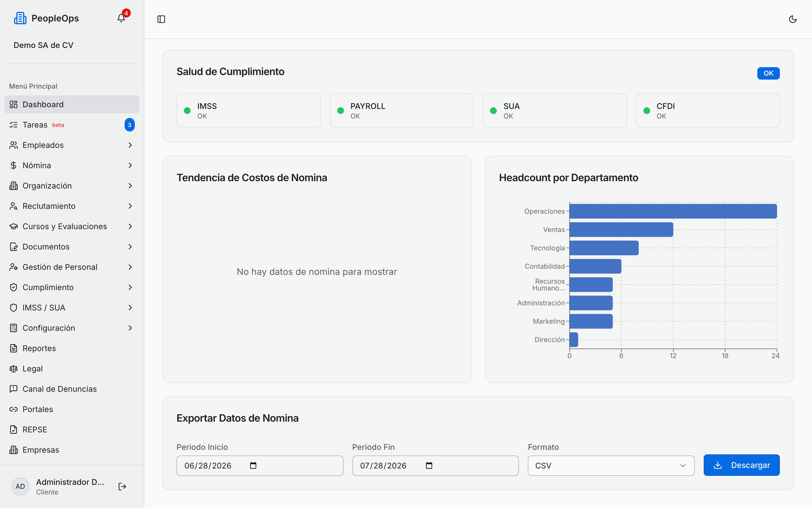Click the Gestión de Personal icon
The width and height of the screenshot is (812, 508).
pos(14,267)
